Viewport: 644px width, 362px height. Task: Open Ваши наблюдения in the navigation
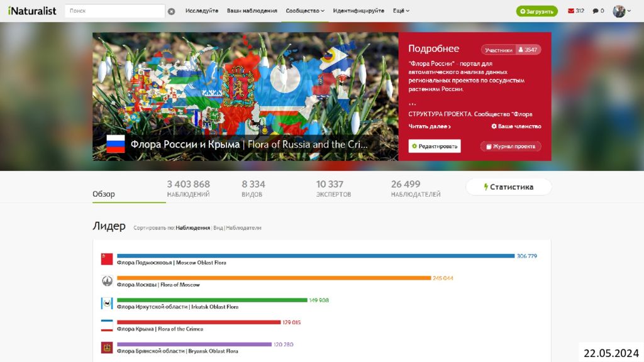(x=252, y=11)
